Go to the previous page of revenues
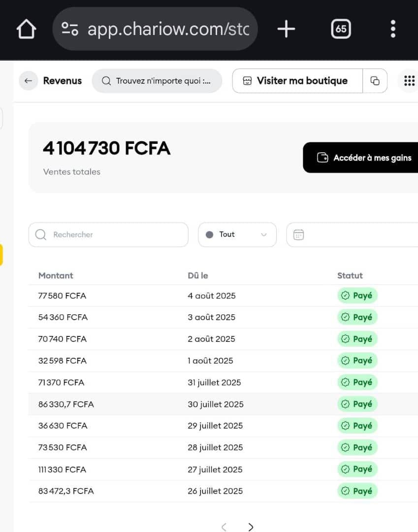 coord(224,527)
